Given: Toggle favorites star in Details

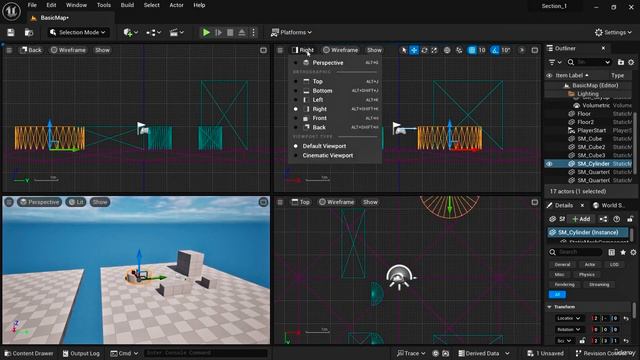Looking at the screenshot, I should pos(623,252).
